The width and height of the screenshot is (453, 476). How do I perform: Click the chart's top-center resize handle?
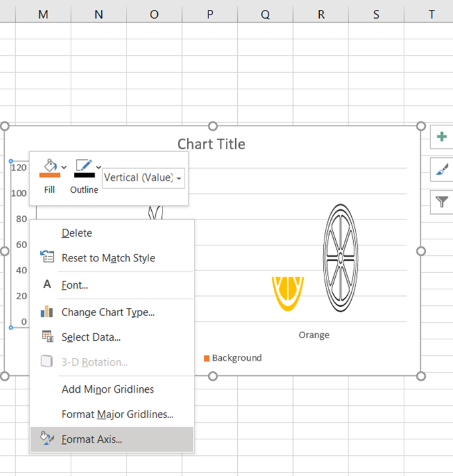[x=213, y=126]
